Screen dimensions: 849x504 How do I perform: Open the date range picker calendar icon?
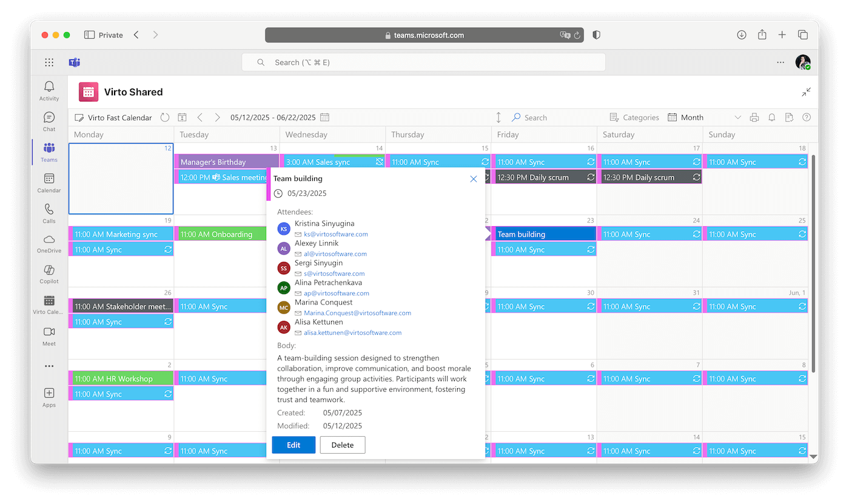(x=325, y=117)
